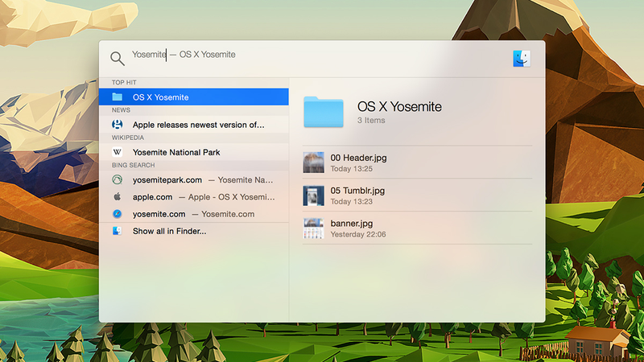Click the Today 13:25 timestamp
The height and width of the screenshot is (362, 644).
click(352, 169)
